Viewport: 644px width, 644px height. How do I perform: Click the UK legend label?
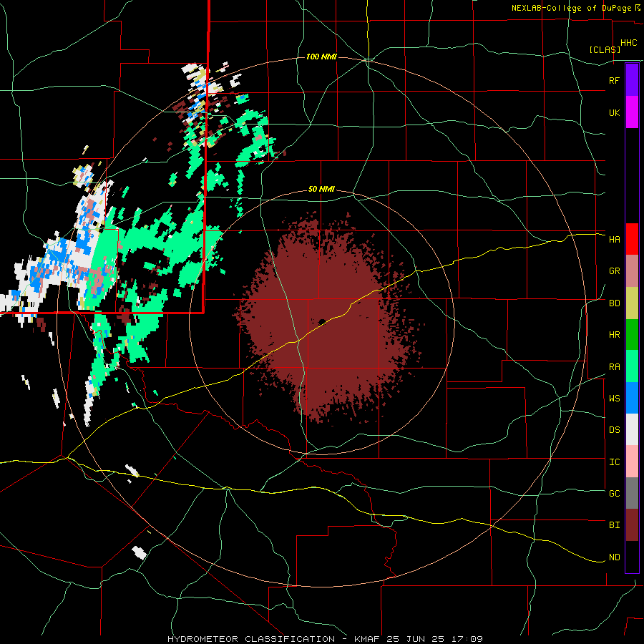pos(614,112)
